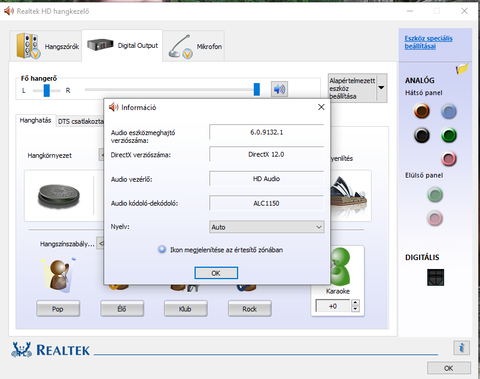Click OK in the main Realtek window
The height and width of the screenshot is (379, 480).
449,368
